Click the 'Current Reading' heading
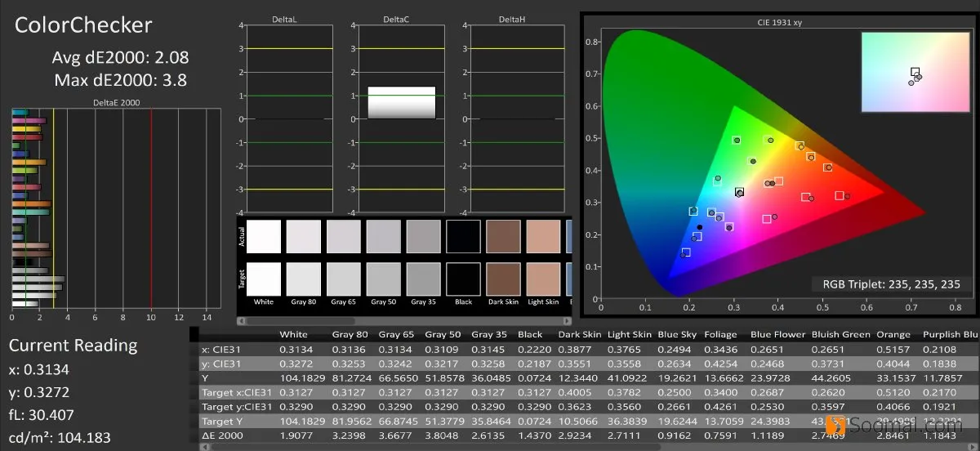This screenshot has width=980, height=451. click(73, 345)
